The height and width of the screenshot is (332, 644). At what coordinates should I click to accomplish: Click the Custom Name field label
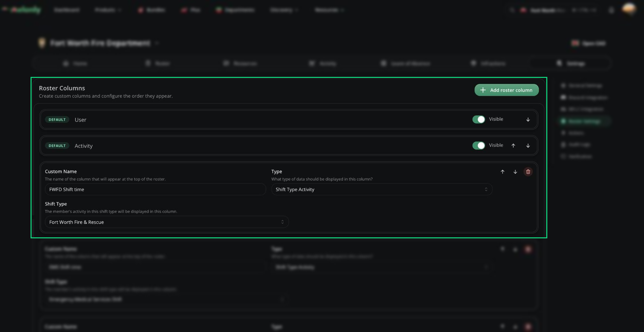click(x=61, y=172)
